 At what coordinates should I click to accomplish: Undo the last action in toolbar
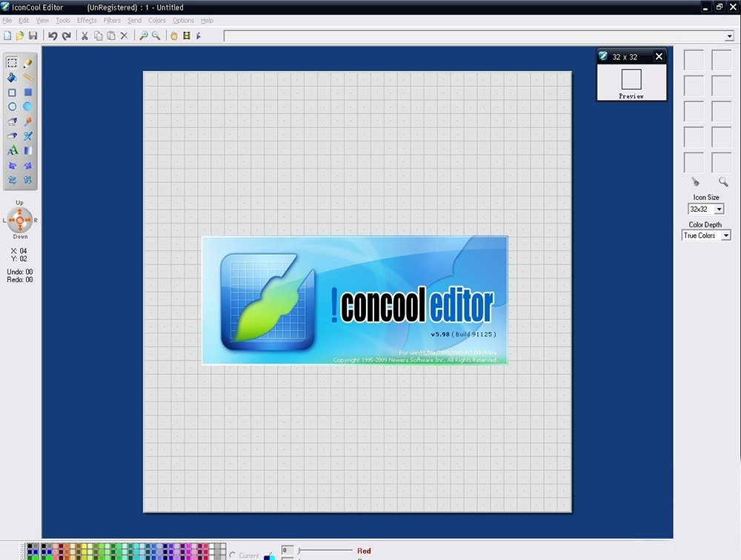click(53, 36)
